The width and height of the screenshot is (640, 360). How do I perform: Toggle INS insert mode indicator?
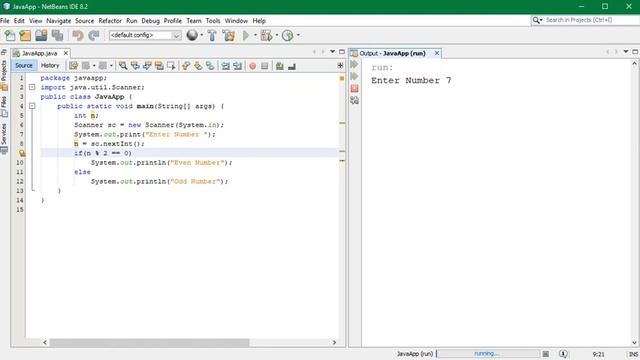(x=633, y=354)
